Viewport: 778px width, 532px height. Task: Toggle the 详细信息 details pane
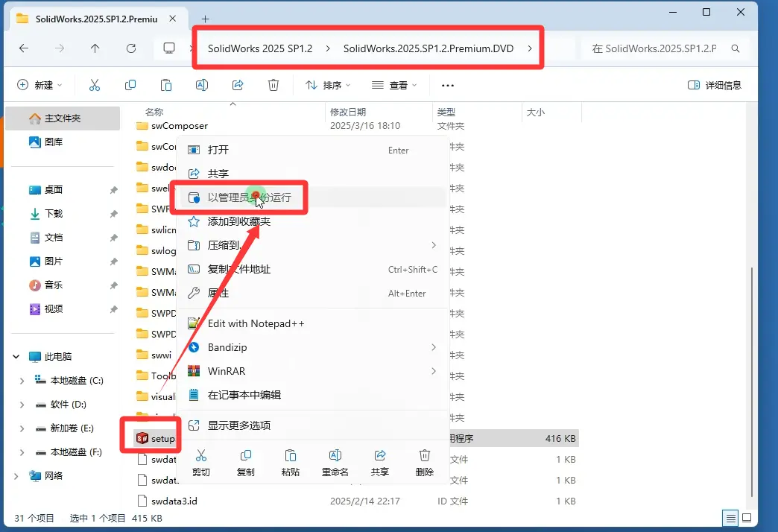[715, 86]
